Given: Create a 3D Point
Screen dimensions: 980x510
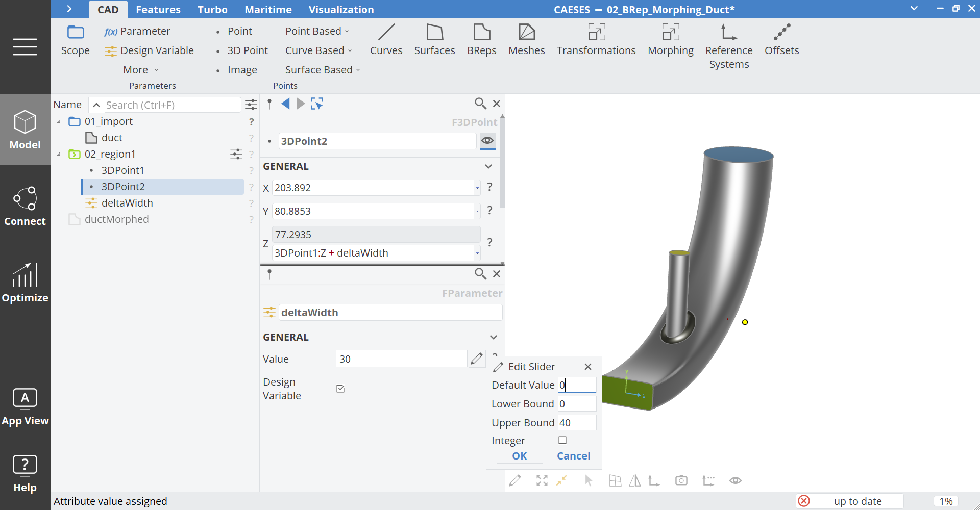Looking at the screenshot, I should click(242, 50).
